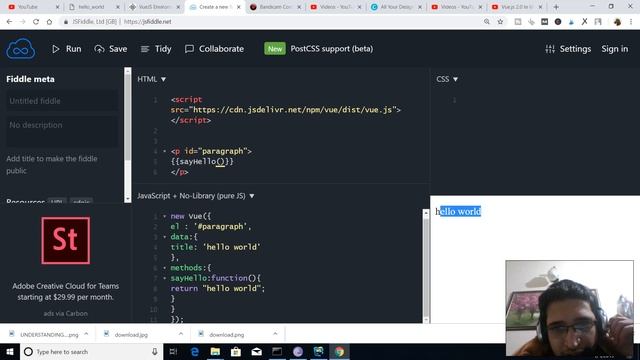Click Sign in link
This screenshot has width=640, height=360.
pos(614,49)
